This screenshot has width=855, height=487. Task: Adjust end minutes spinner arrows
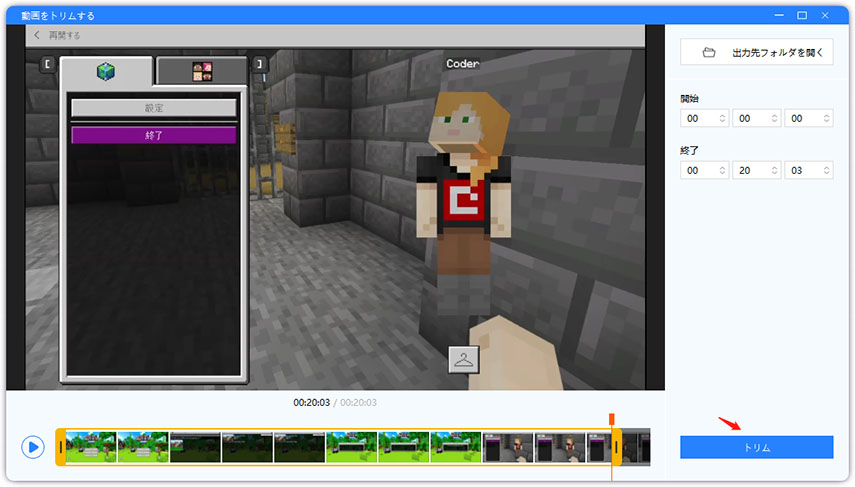click(774, 171)
